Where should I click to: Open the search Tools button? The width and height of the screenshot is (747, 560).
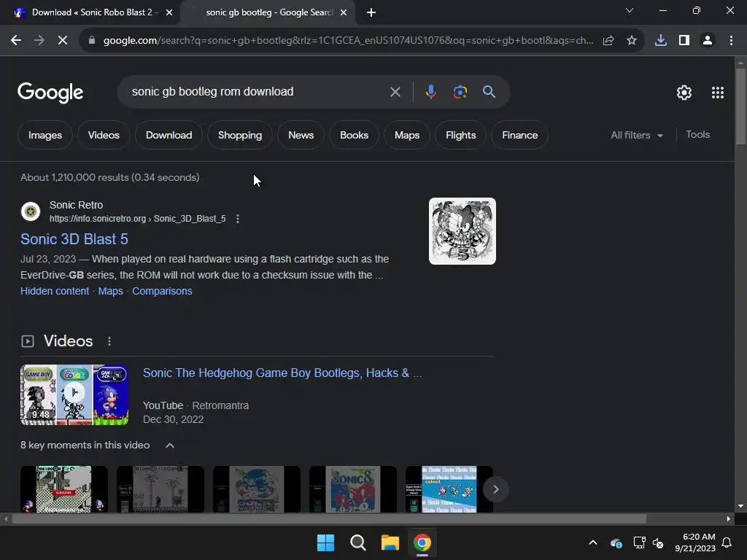click(697, 135)
